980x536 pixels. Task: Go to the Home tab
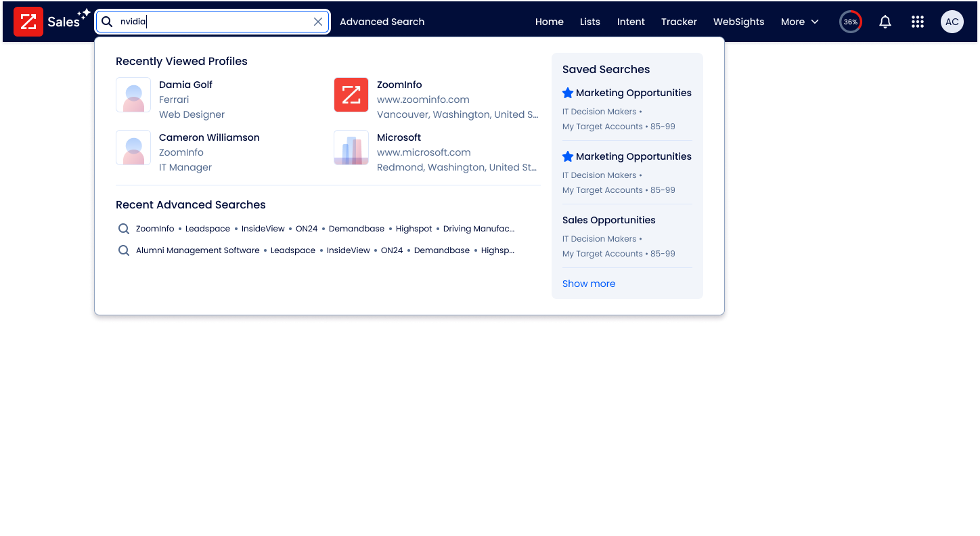[550, 22]
